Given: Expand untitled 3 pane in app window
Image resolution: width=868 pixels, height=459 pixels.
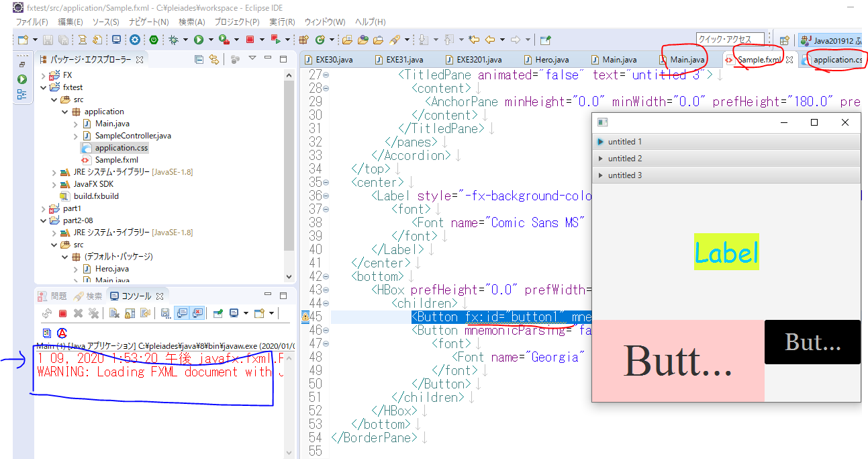Looking at the screenshot, I should pyautogui.click(x=726, y=175).
